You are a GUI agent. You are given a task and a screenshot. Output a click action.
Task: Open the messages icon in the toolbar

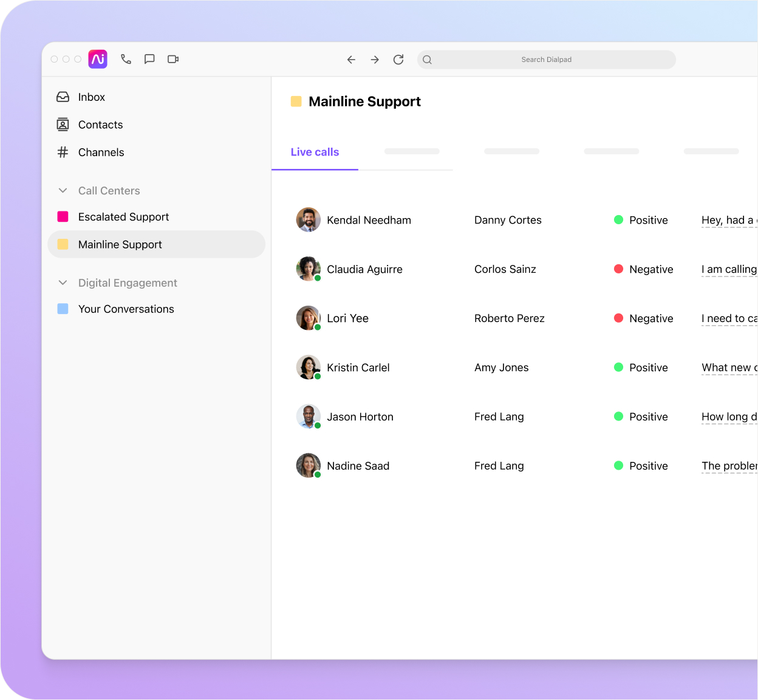(x=149, y=59)
